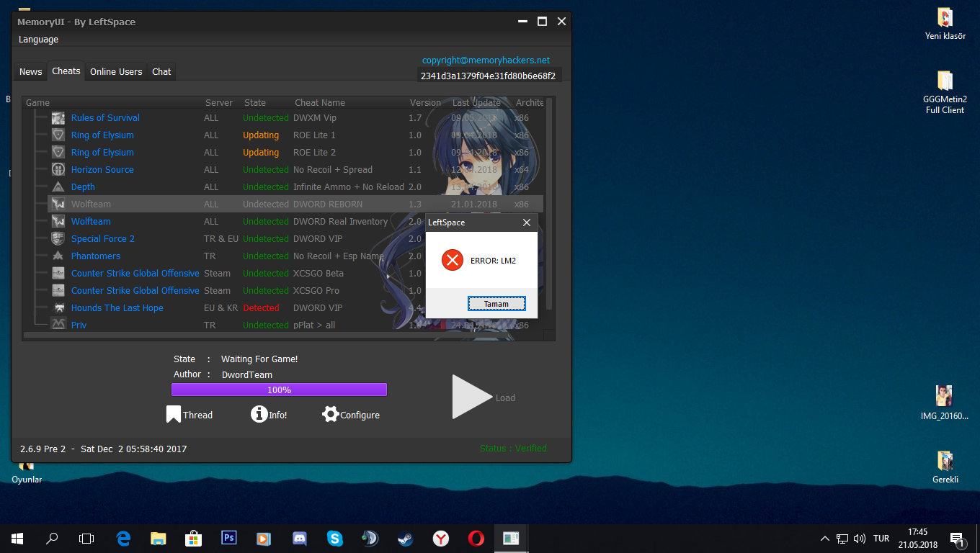Sort by the Server column header
Image resolution: width=980 pixels, height=553 pixels.
click(219, 103)
